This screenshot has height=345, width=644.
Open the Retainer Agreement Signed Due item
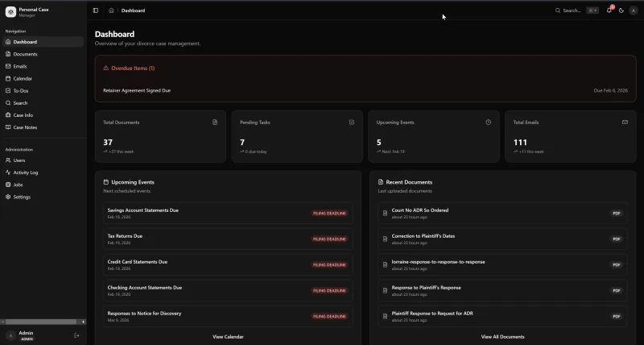click(x=365, y=90)
